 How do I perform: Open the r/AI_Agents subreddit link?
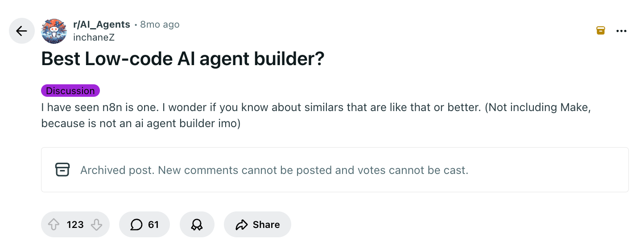pos(102,25)
